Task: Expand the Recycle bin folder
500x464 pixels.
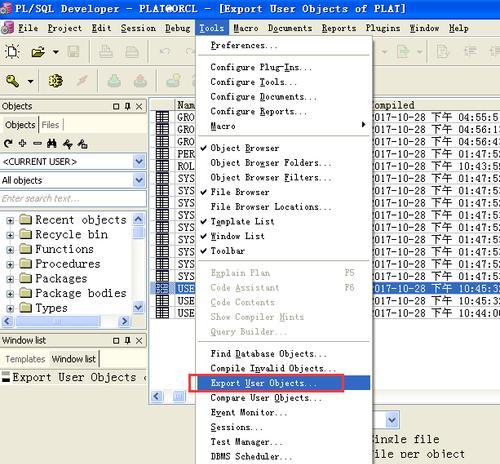Action: (10, 235)
